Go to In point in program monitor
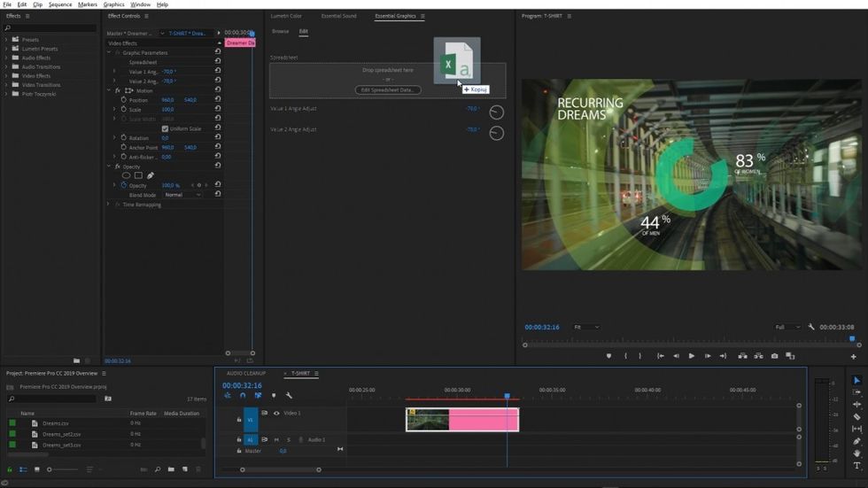868x488 pixels. (x=661, y=356)
